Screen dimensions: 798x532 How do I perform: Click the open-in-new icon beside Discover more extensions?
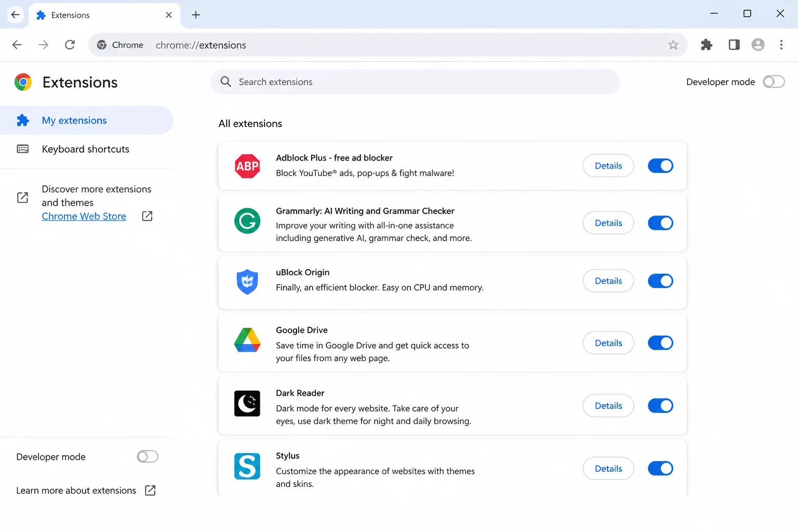point(23,197)
